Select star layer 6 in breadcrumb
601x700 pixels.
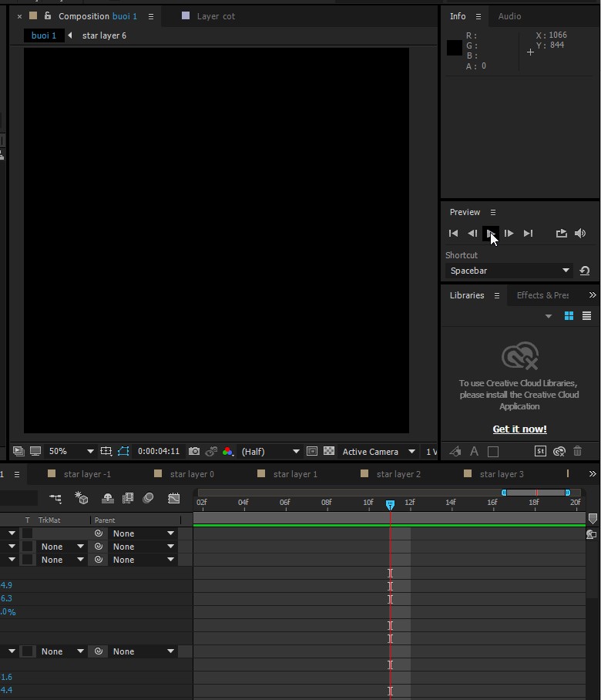[x=104, y=35]
